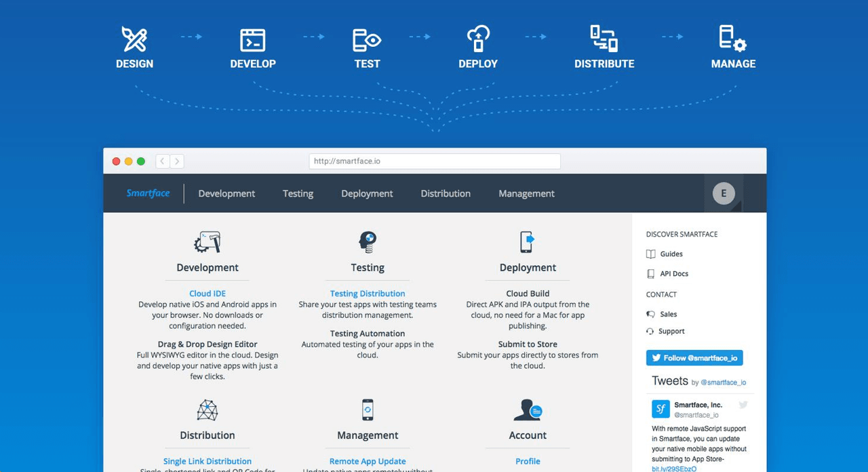The image size is (868, 472).
Task: Click the DEPLOY label in the workflow
Action: tap(478, 64)
